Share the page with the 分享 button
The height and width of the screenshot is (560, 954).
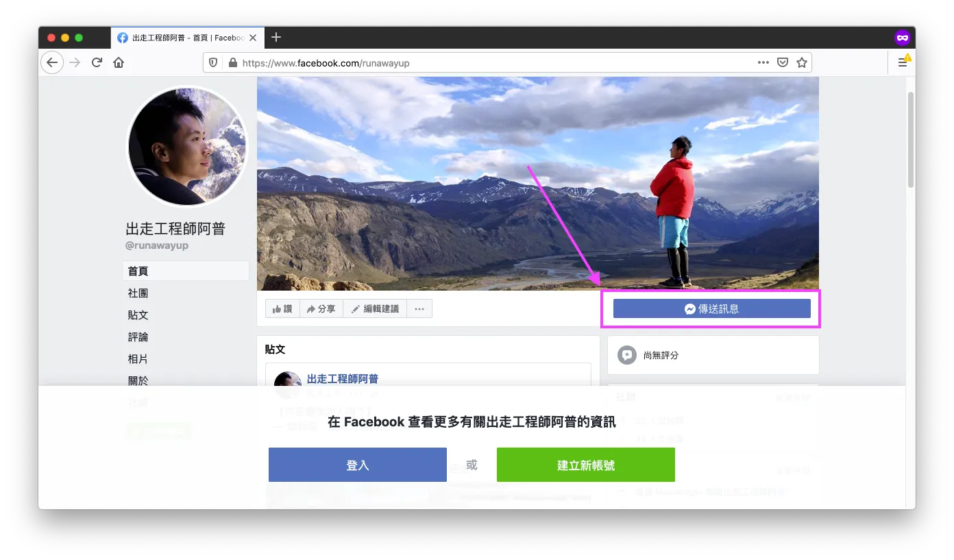321,309
